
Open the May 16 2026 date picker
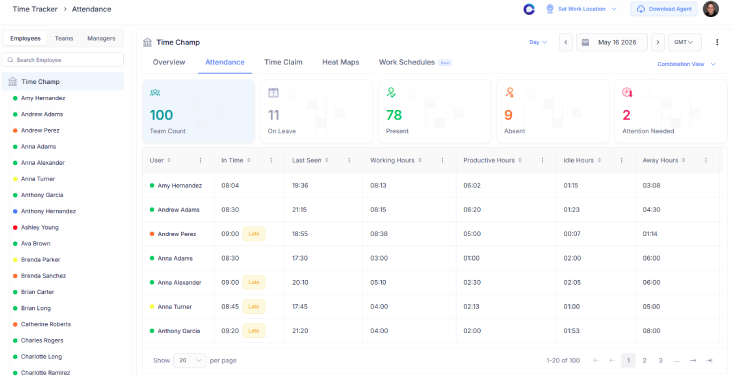click(612, 42)
